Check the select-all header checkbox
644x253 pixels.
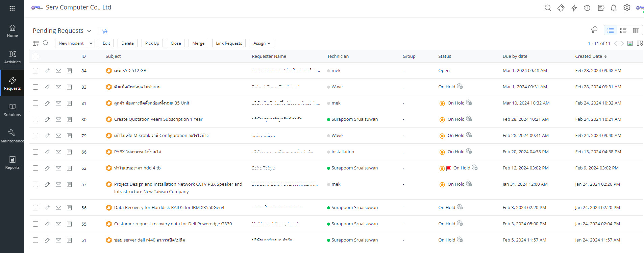35,56
